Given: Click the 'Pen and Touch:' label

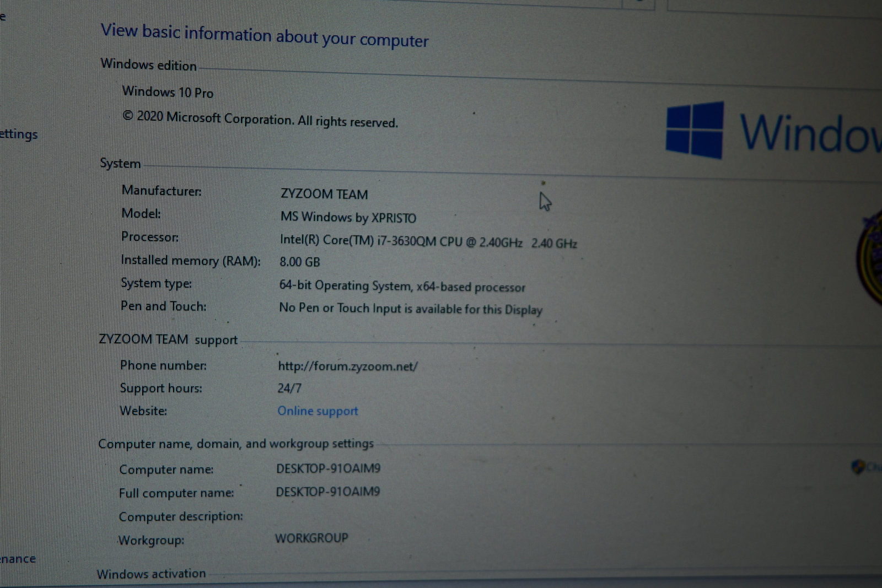Looking at the screenshot, I should click(x=163, y=306).
